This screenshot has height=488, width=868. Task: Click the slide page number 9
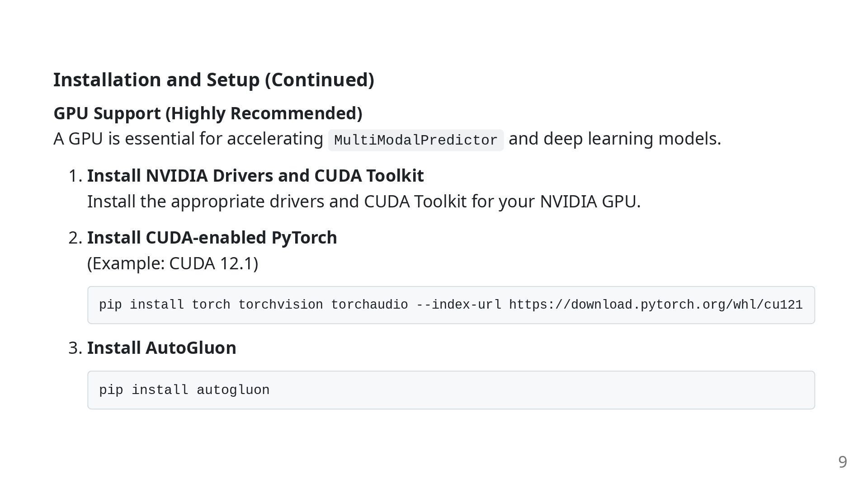coord(843,462)
